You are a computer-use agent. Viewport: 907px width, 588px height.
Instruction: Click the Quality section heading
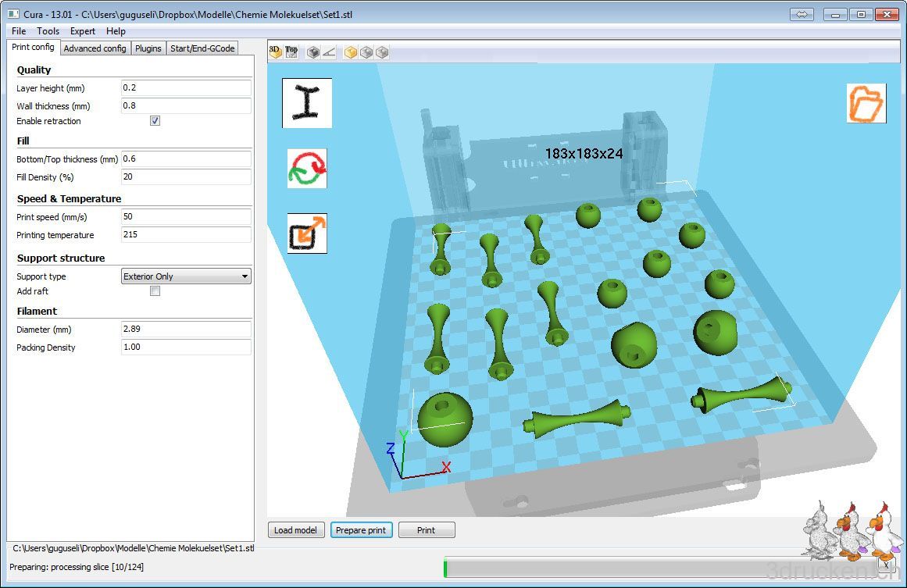pos(34,70)
